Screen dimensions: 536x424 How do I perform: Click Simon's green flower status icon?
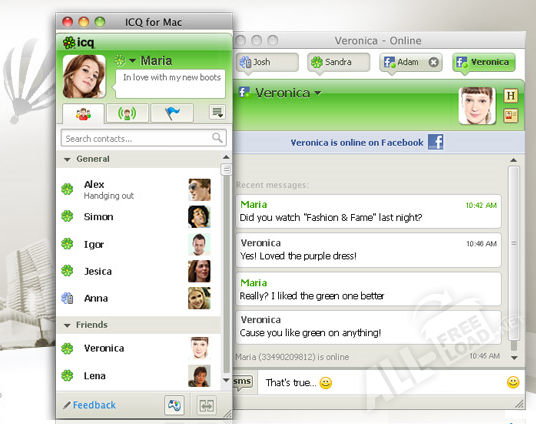[67, 216]
